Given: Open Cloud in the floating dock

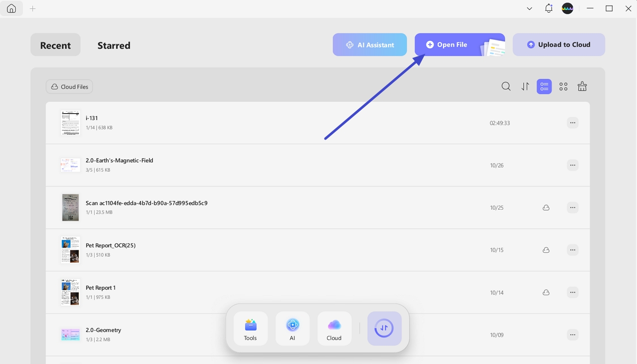Looking at the screenshot, I should pos(334,329).
